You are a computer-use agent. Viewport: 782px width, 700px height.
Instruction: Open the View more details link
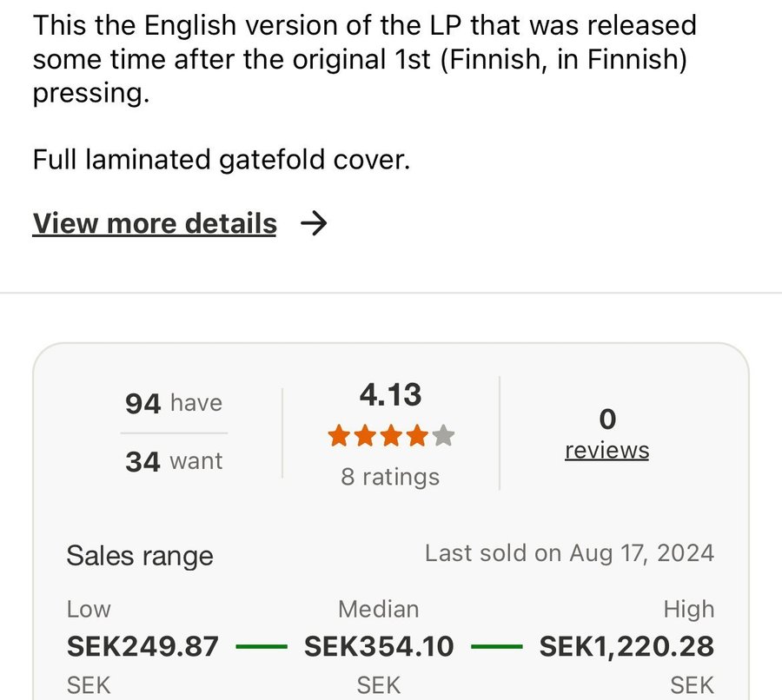tap(155, 224)
